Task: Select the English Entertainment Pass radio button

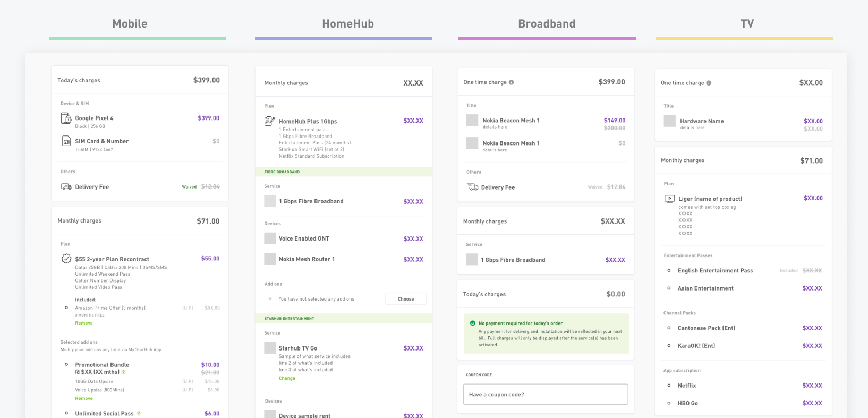Action: click(669, 270)
